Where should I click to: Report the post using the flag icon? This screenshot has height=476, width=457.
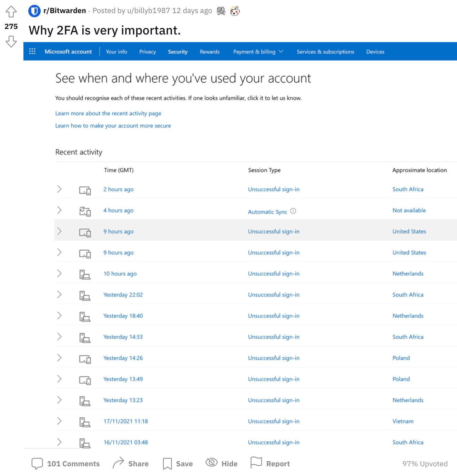coord(256,463)
